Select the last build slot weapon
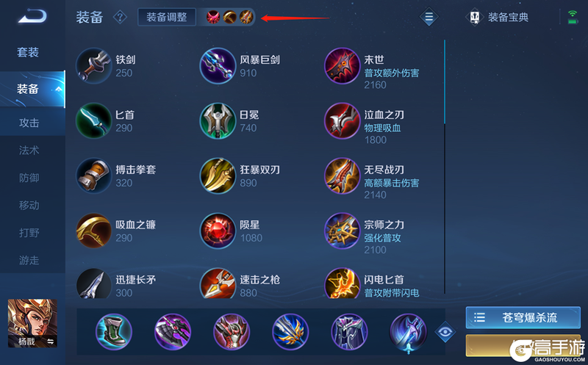 [x=409, y=333]
